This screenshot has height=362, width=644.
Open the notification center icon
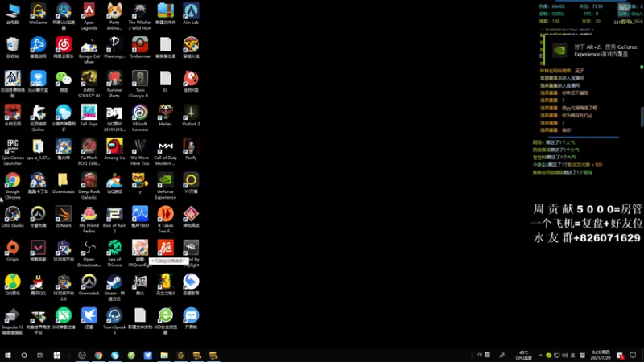(633, 355)
